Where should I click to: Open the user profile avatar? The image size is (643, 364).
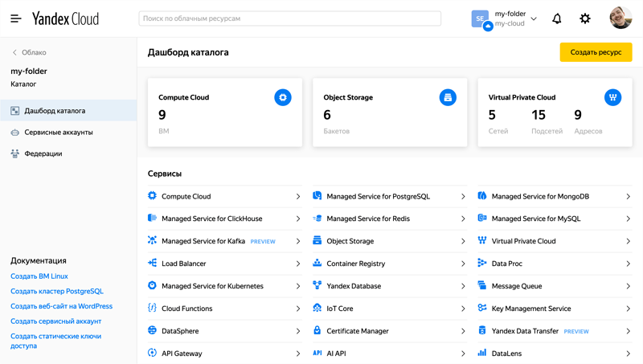pyautogui.click(x=620, y=18)
